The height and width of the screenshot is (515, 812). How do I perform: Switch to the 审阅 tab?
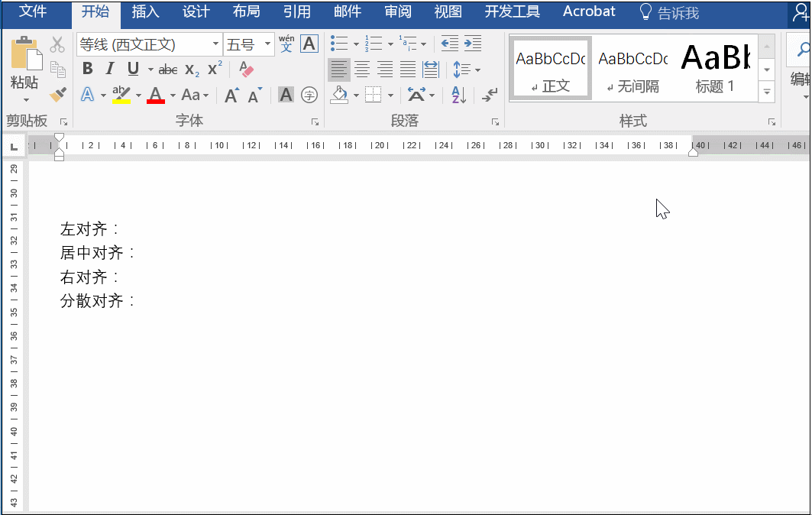(x=398, y=12)
